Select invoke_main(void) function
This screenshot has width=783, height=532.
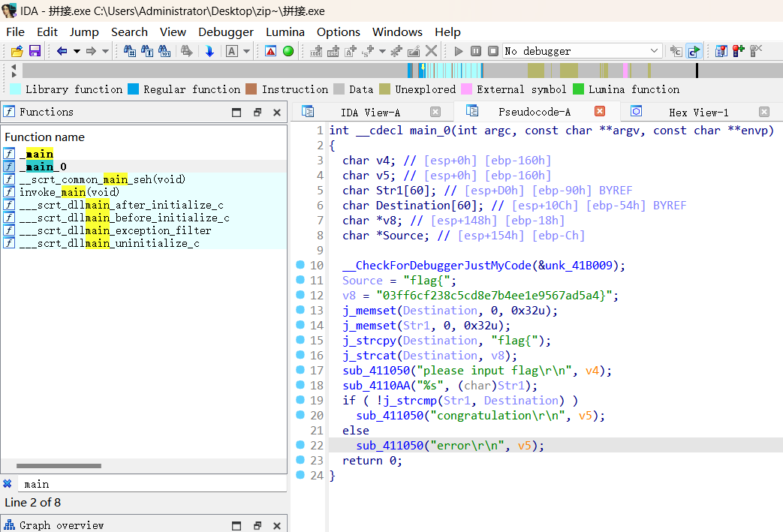[x=144, y=192]
